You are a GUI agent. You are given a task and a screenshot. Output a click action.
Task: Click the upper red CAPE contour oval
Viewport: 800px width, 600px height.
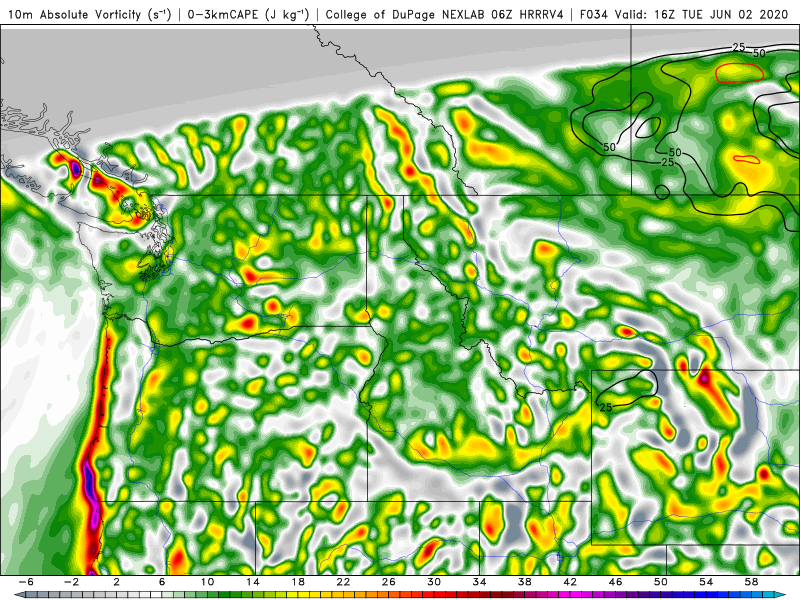pos(739,73)
